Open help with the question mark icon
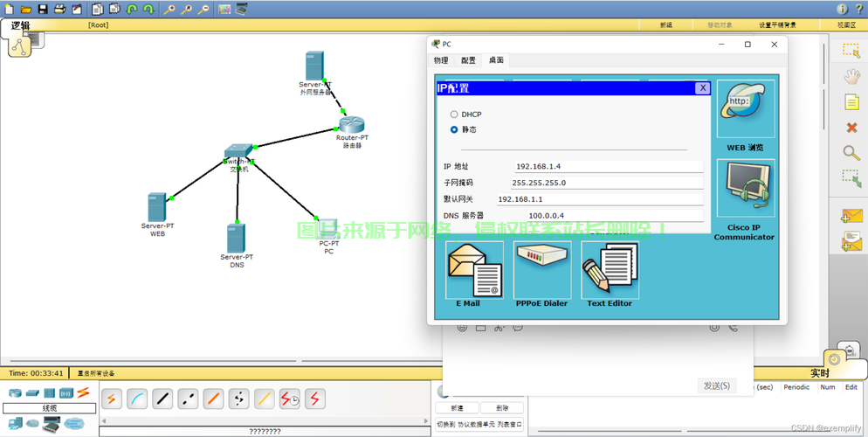Image resolution: width=868 pixels, height=437 pixels. pyautogui.click(x=858, y=9)
